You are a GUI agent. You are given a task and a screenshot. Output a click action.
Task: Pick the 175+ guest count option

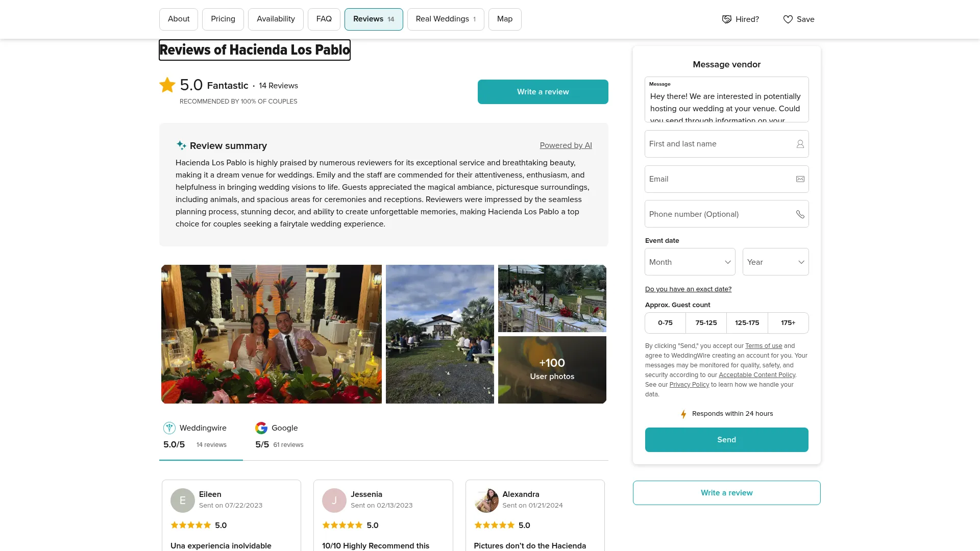point(788,323)
